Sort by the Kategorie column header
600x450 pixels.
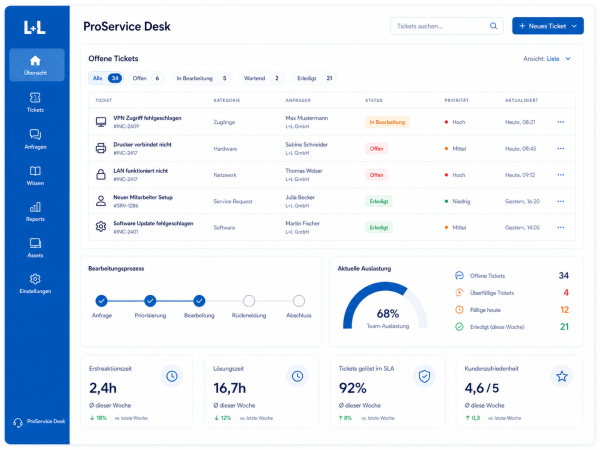pos(227,100)
